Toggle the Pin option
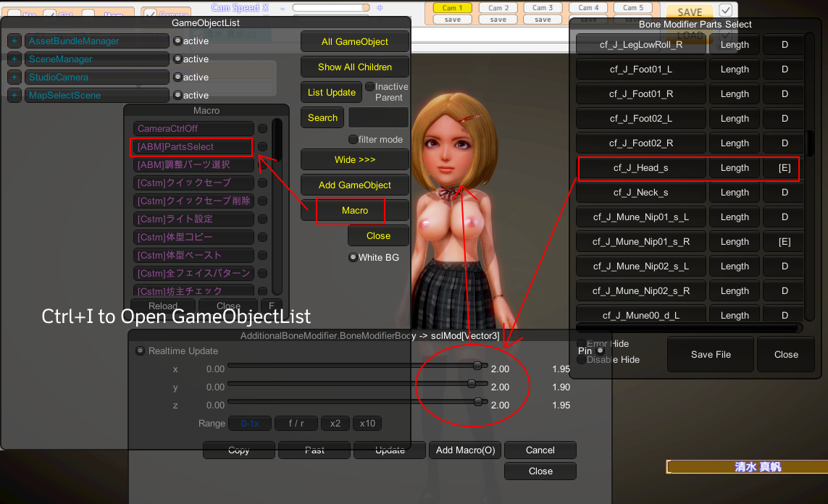Viewport: 828px width, 504px height. pyautogui.click(x=600, y=350)
